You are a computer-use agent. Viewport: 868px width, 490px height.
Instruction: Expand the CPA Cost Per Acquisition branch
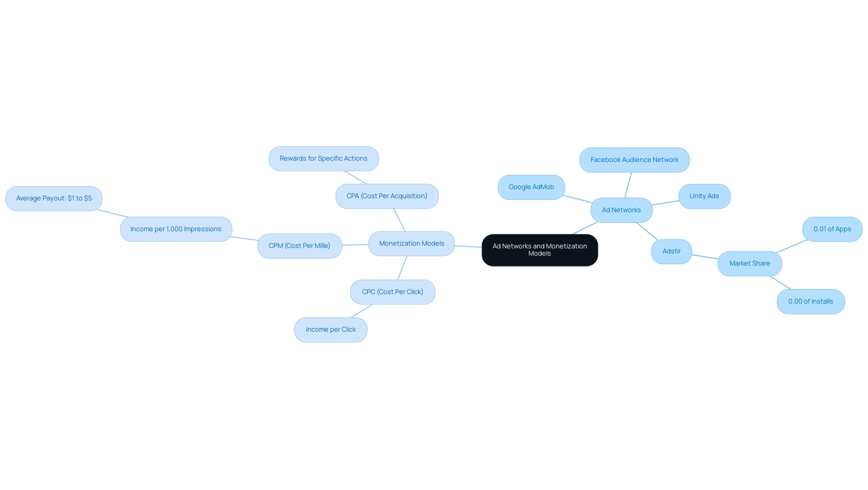387,196
